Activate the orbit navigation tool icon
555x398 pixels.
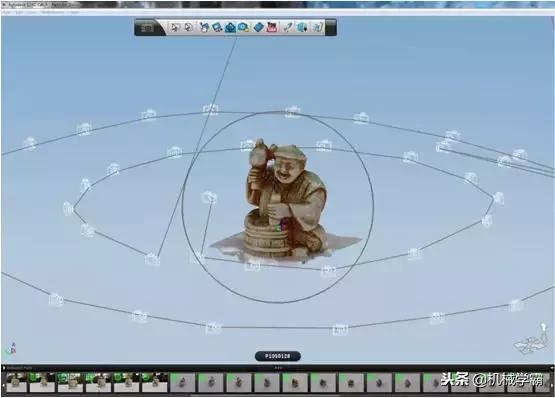click(x=204, y=27)
